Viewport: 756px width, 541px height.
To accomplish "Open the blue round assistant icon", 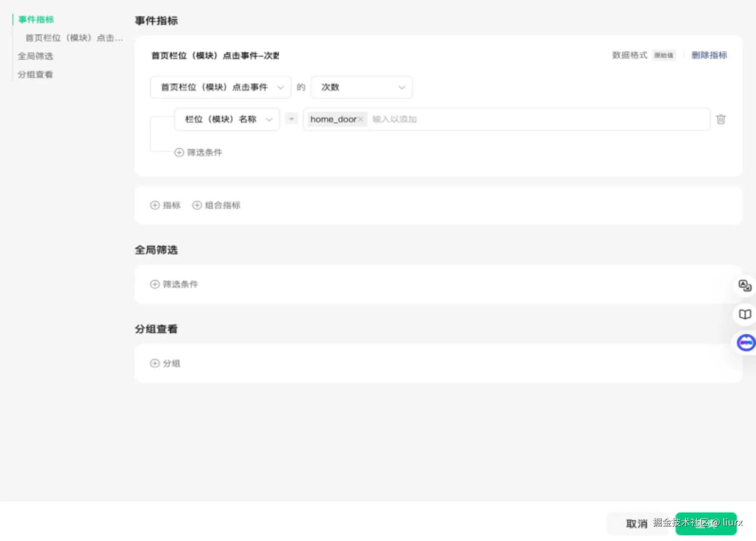I will 745,343.
